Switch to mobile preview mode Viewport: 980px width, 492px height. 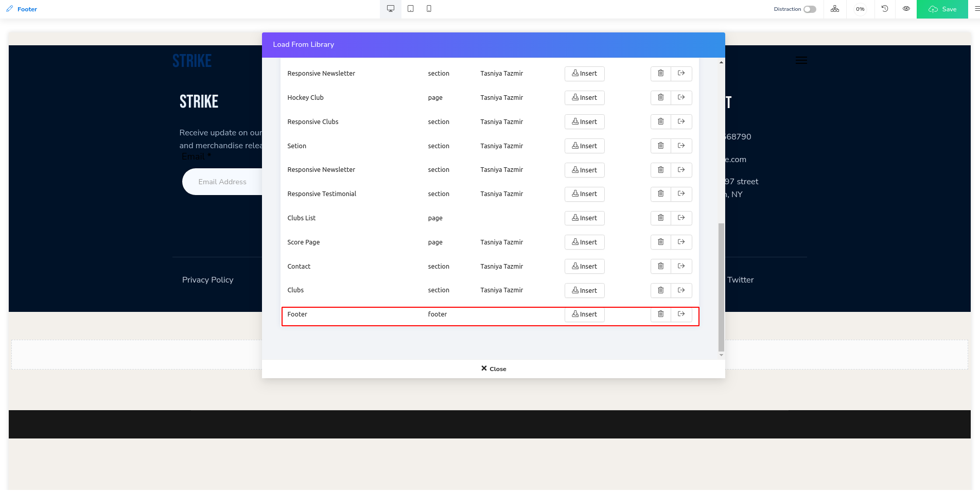click(429, 9)
